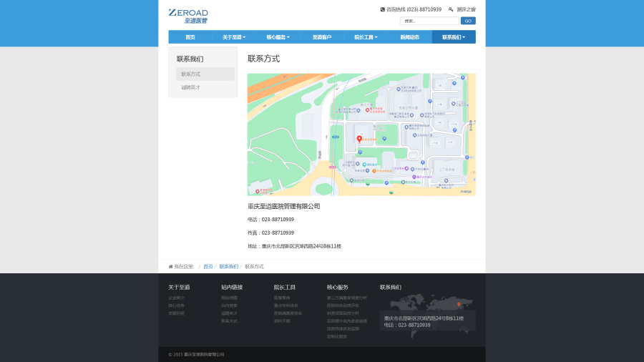This screenshot has width=644, height=362.
Task: Click the GO search button
Action: click(468, 21)
